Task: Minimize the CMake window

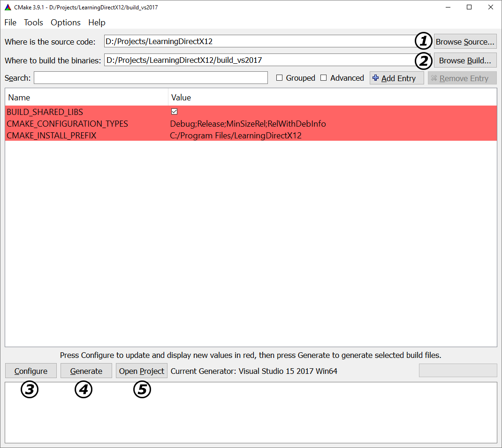Action: click(x=448, y=7)
